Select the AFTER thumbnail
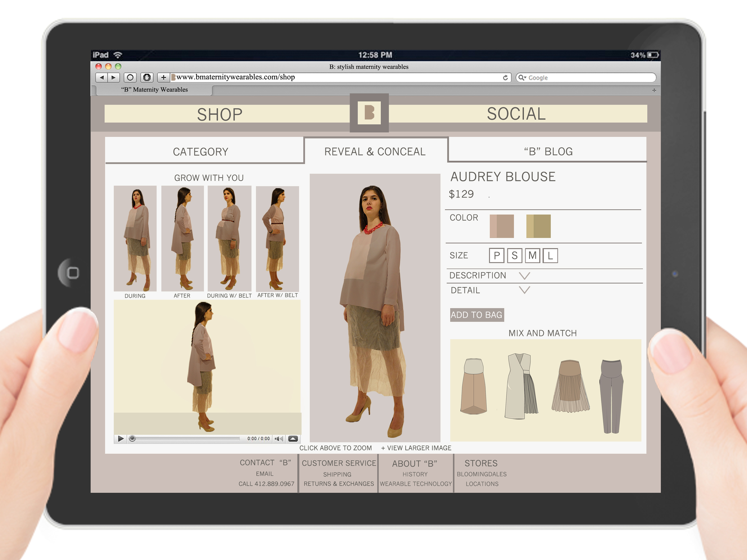 click(x=182, y=238)
